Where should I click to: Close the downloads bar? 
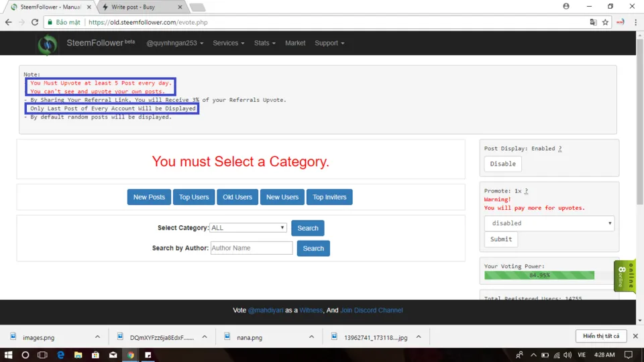635,336
